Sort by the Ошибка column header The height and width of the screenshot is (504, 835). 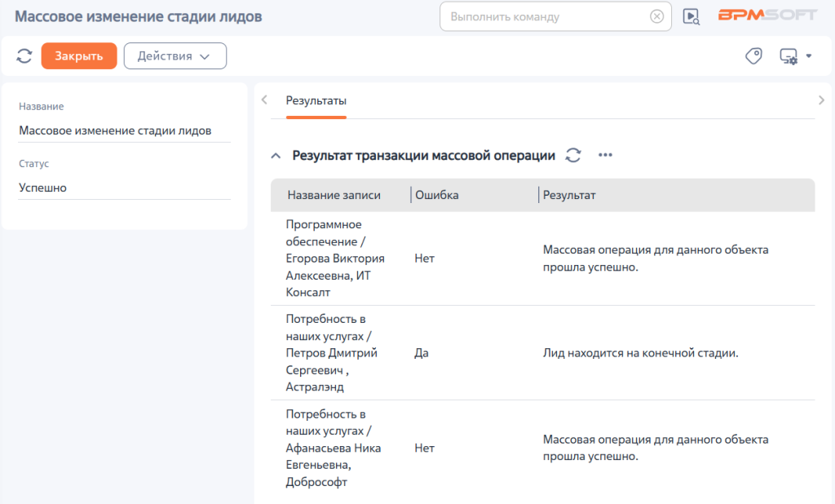point(437,195)
